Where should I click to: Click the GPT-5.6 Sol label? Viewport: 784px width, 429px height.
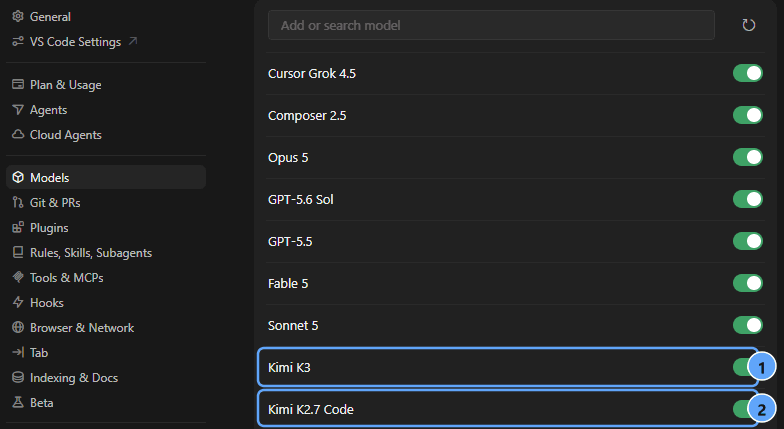300,200
